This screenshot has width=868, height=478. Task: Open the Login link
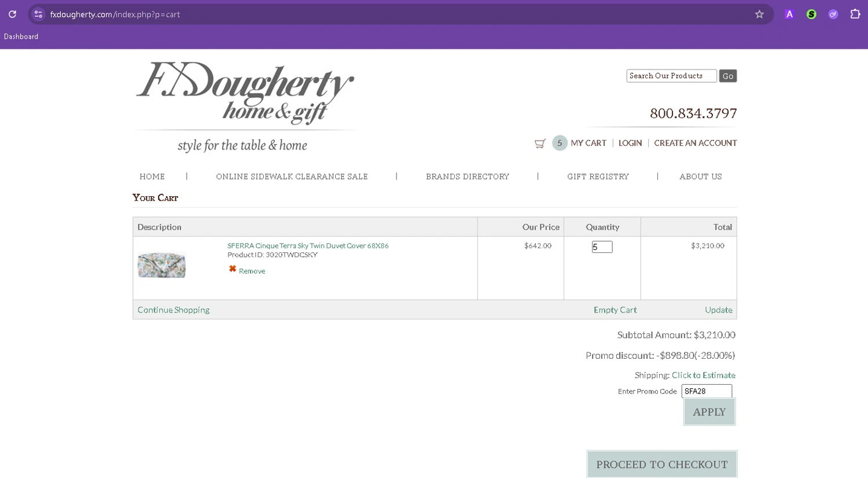(630, 143)
